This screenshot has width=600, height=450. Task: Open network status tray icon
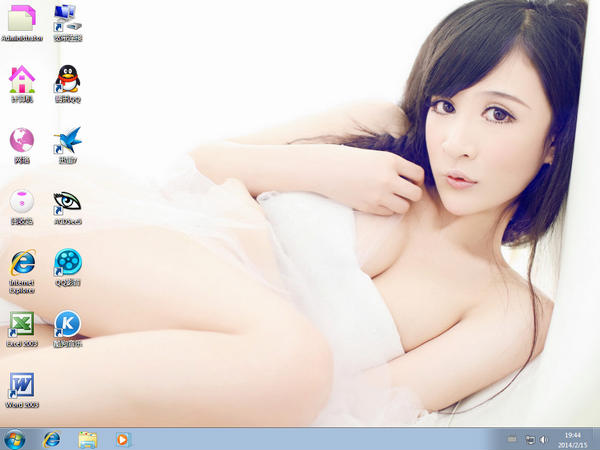coord(529,439)
